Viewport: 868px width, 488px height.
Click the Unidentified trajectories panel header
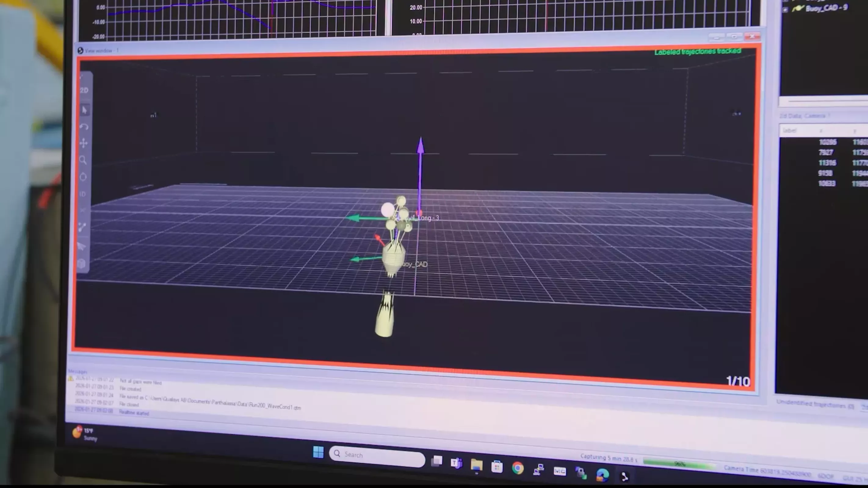(816, 404)
